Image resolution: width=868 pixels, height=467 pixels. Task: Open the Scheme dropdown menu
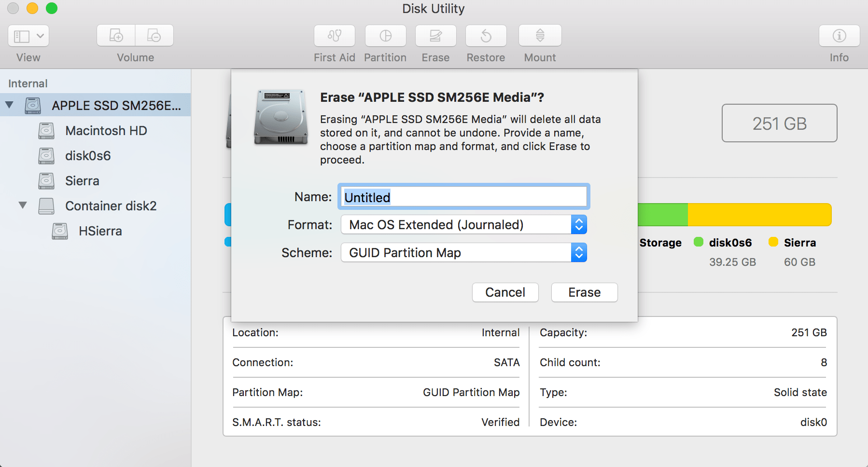click(x=464, y=253)
